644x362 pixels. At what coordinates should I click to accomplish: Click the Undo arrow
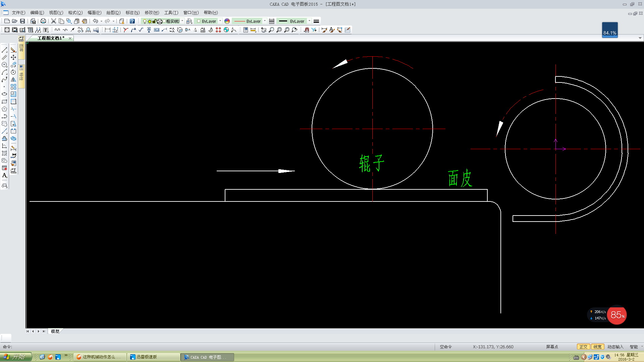coord(95,21)
